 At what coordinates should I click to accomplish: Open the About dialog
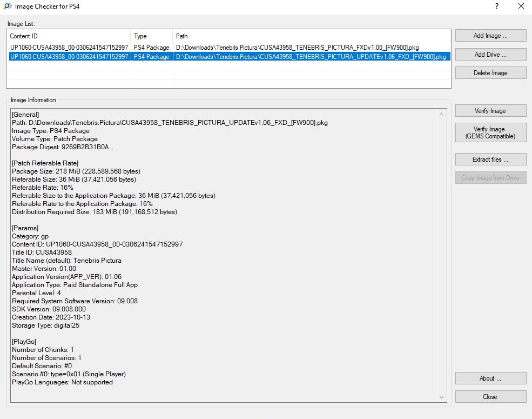click(490, 378)
